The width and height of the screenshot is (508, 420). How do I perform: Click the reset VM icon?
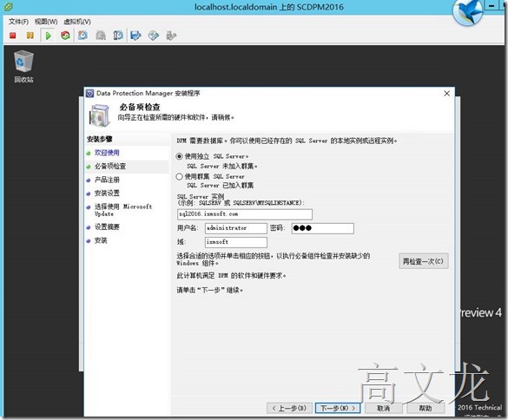click(x=65, y=36)
